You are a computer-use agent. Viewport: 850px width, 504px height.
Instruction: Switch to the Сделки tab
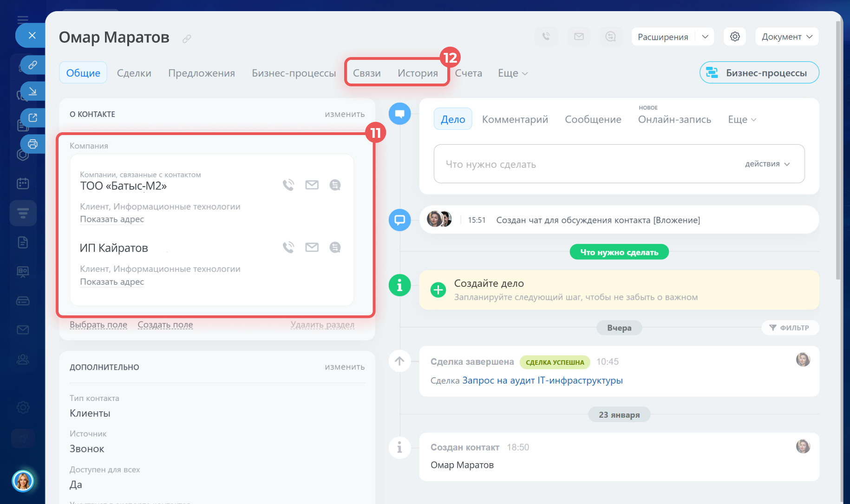tap(134, 73)
